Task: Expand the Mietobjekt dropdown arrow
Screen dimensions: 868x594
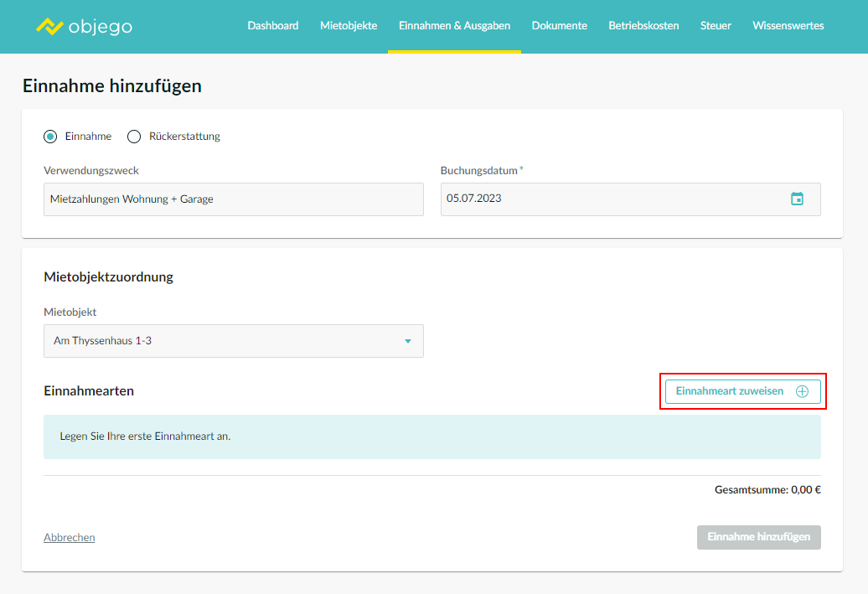Action: 408,341
